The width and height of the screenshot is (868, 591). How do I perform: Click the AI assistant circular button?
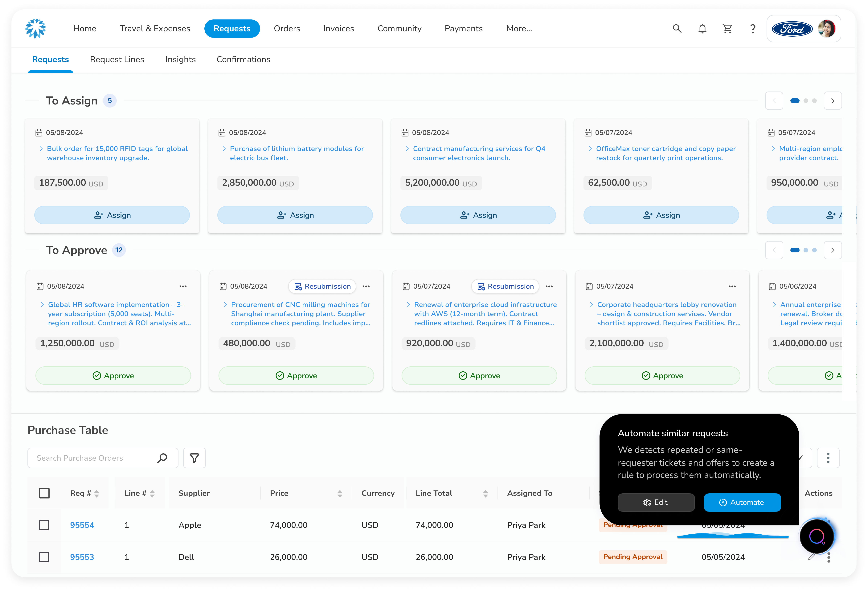[817, 536]
